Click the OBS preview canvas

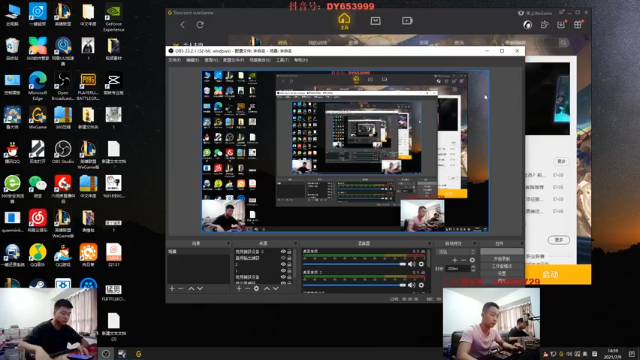345,151
